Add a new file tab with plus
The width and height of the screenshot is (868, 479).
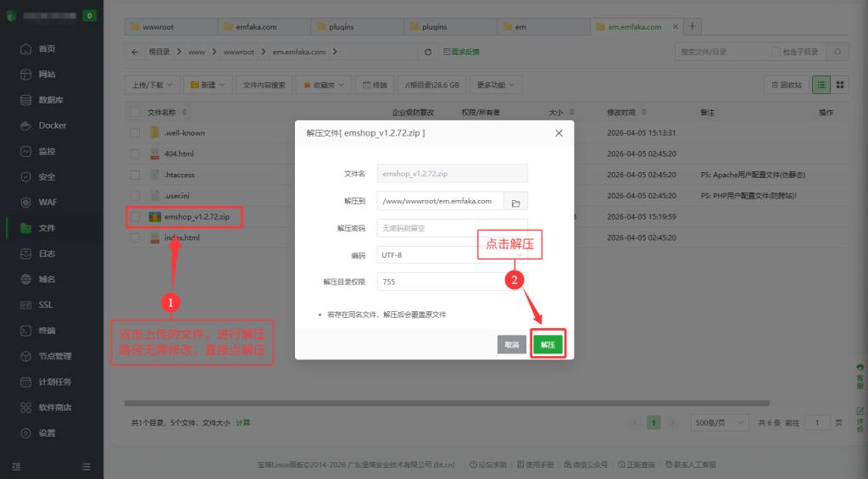point(692,26)
